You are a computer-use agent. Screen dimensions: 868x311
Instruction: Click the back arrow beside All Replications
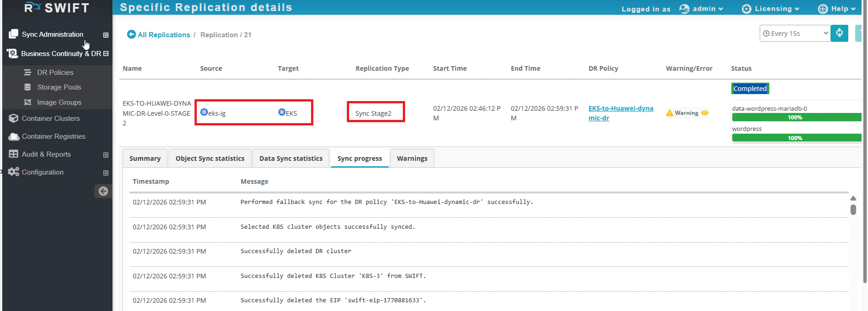pos(131,34)
